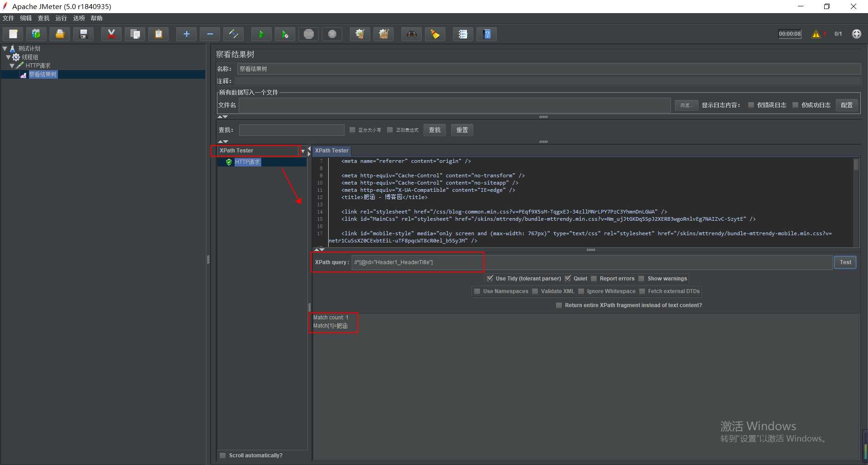
Task: Open the 运行 menu
Action: point(61,18)
